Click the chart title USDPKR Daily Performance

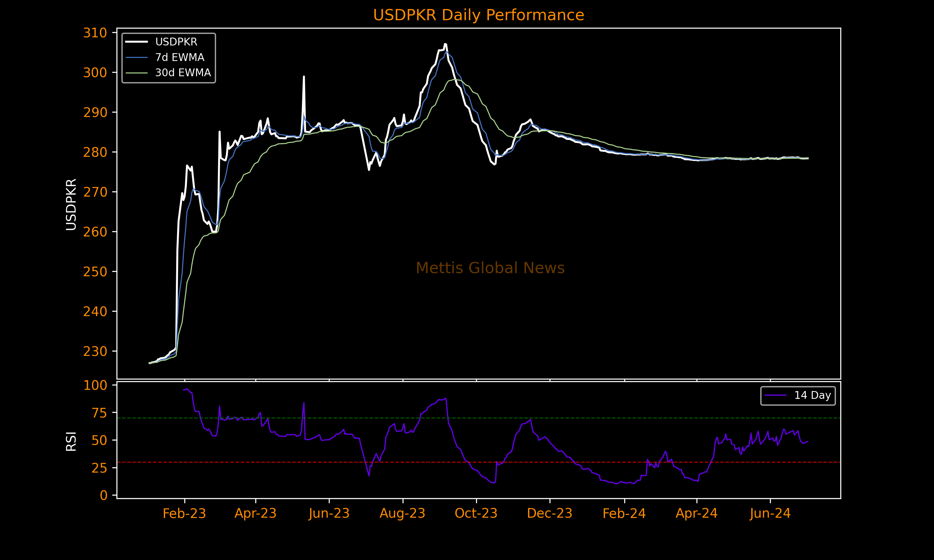pos(478,15)
